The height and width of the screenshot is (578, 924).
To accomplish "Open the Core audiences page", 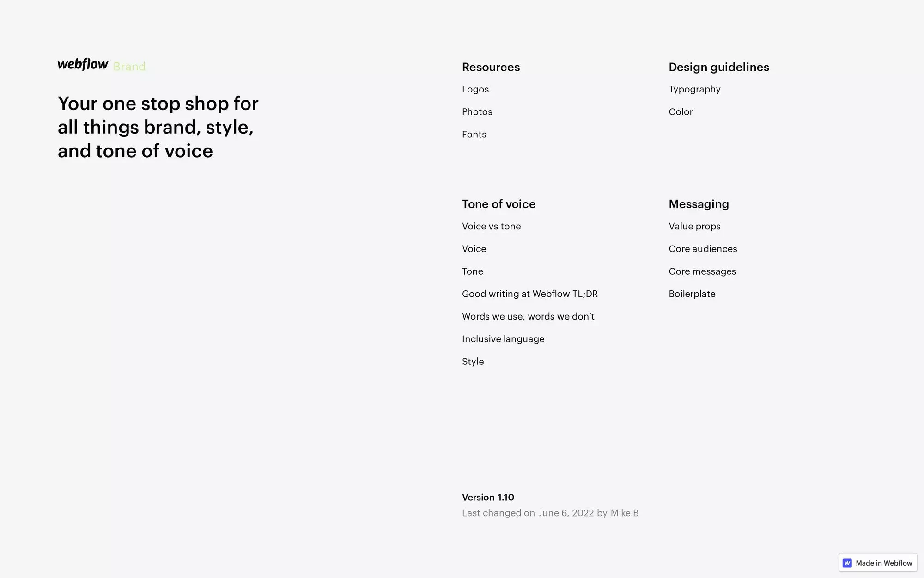I will (703, 248).
